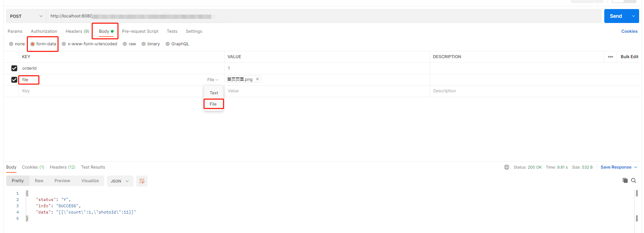Click the wrap lines icon in response toolbar
This screenshot has height=233, width=644.
(x=142, y=181)
